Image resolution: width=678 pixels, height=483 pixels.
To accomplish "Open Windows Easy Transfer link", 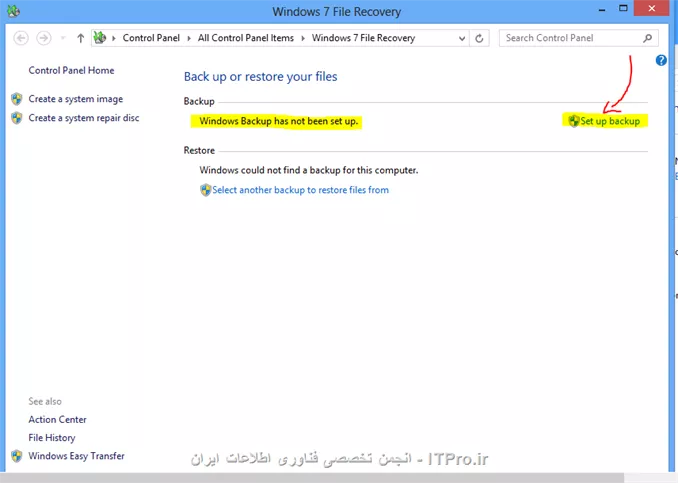I will (x=77, y=456).
